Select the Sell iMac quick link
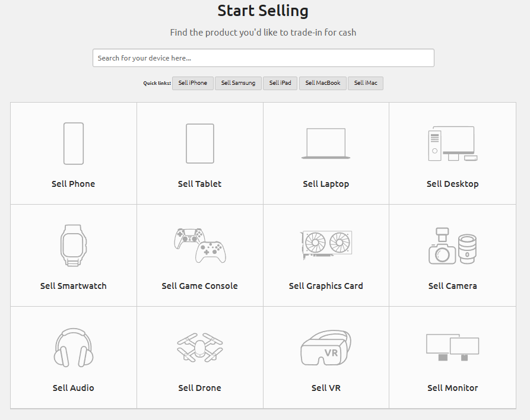The image size is (530, 420). pyautogui.click(x=366, y=83)
